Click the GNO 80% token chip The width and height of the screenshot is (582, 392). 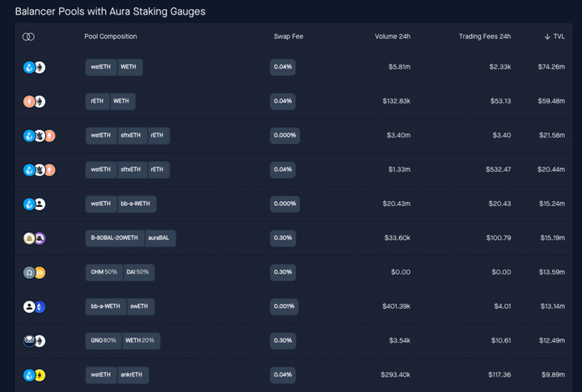coord(103,341)
